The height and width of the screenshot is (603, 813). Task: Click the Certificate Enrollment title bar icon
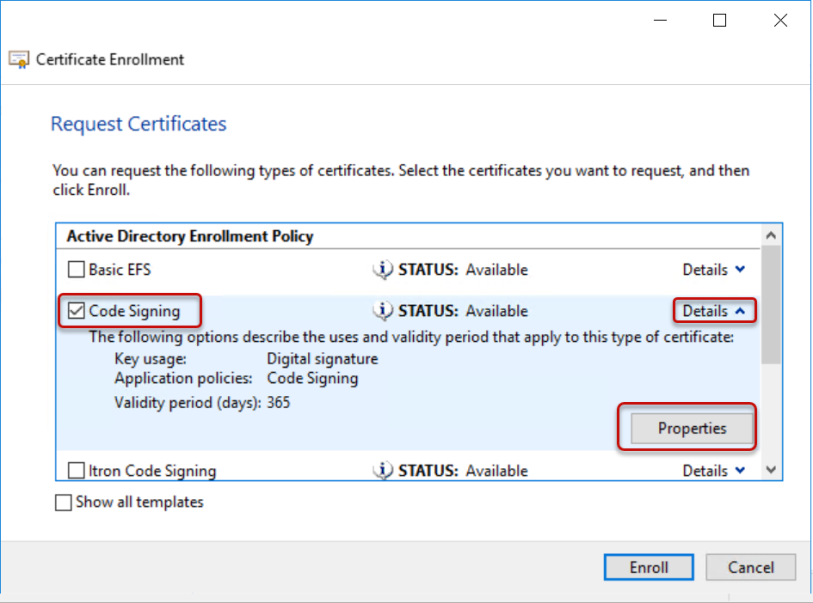click(19, 59)
